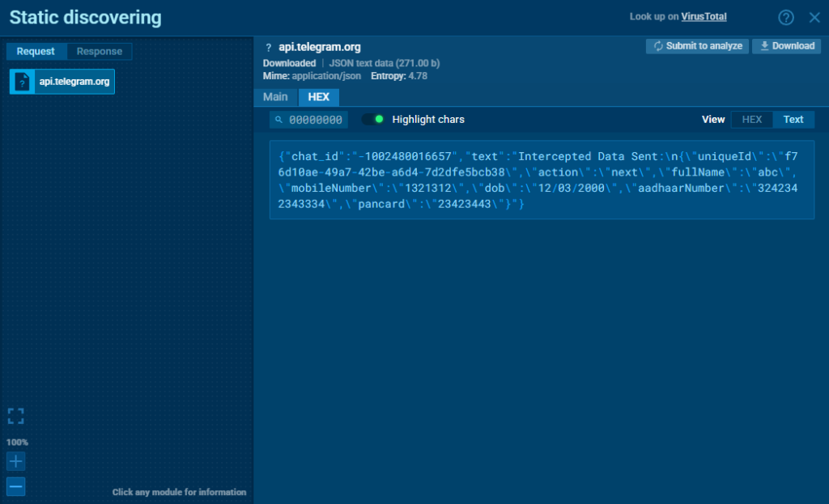Keep View set to Text mode
Viewport: 829px width, 504px height.
793,119
